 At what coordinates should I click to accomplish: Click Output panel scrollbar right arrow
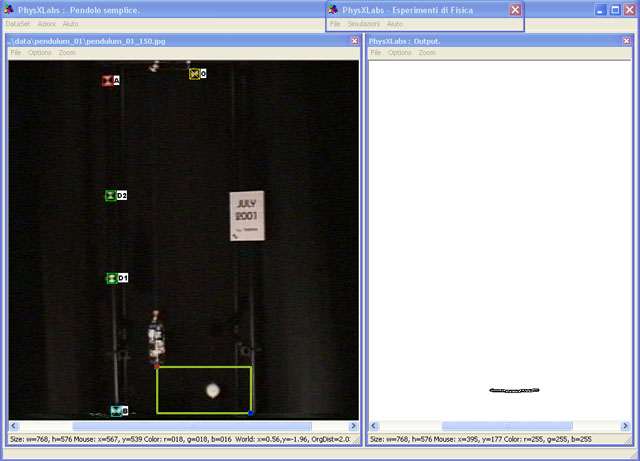[x=625, y=426]
